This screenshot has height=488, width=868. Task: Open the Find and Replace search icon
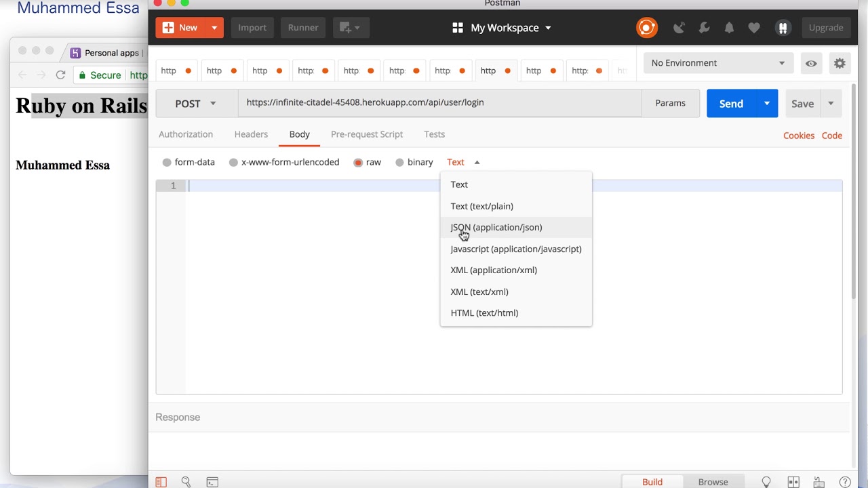pyautogui.click(x=186, y=482)
